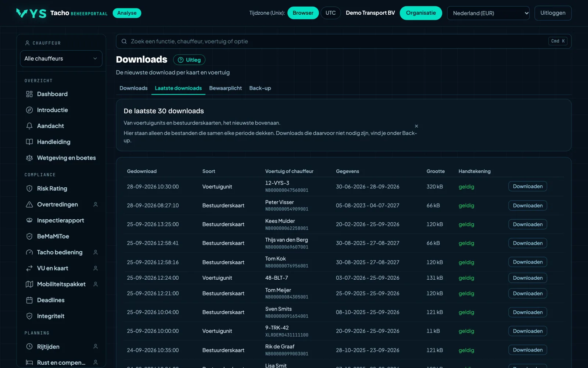
Task: Click the Uitloggen button
Action: pos(553,13)
